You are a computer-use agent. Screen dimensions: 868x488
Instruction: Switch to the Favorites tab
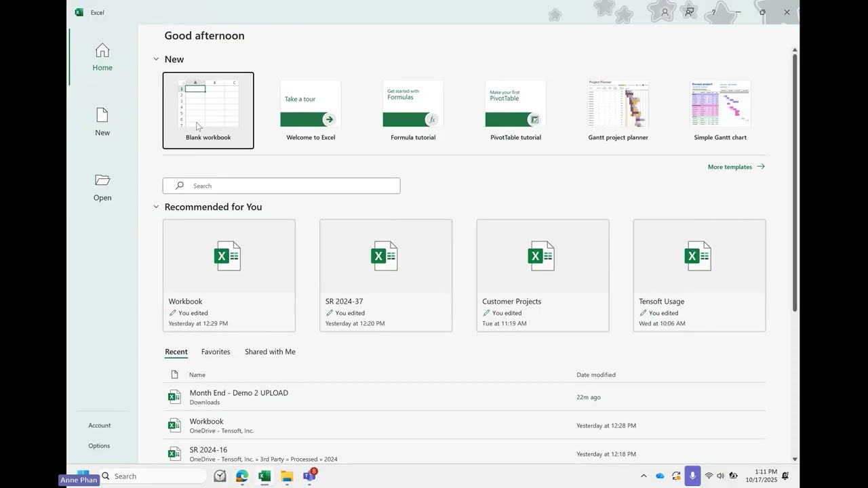pos(216,352)
